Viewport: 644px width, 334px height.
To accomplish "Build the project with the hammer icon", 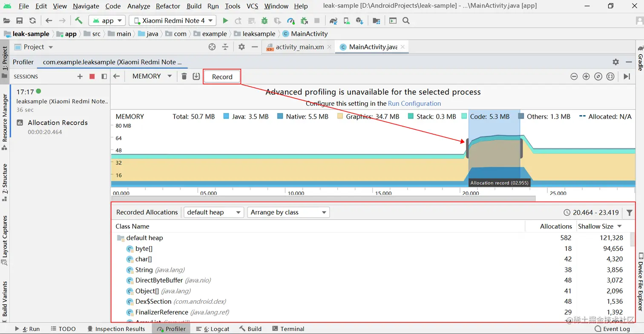I will point(78,20).
